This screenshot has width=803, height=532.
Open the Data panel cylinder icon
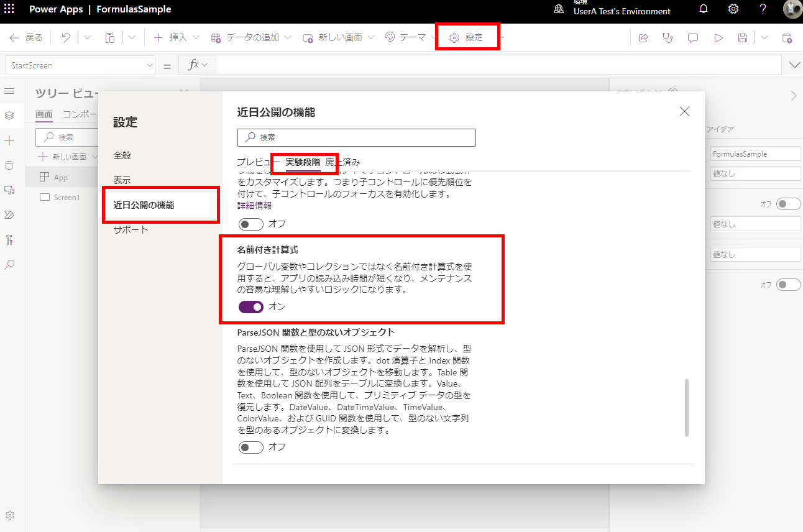click(9, 165)
